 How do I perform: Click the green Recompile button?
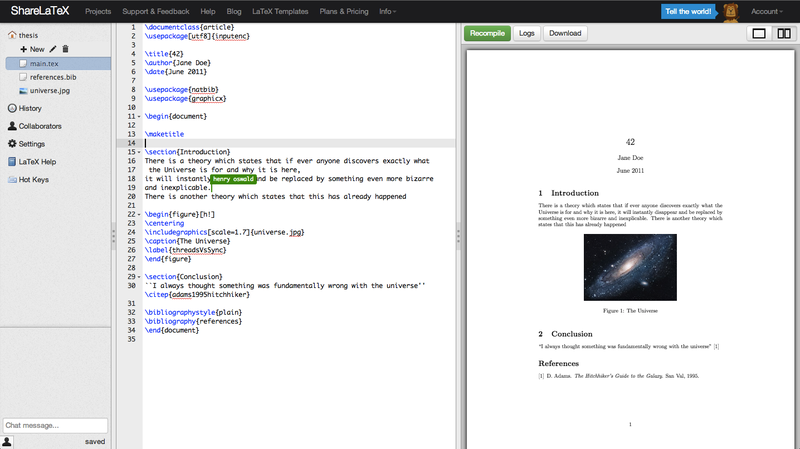[487, 33]
